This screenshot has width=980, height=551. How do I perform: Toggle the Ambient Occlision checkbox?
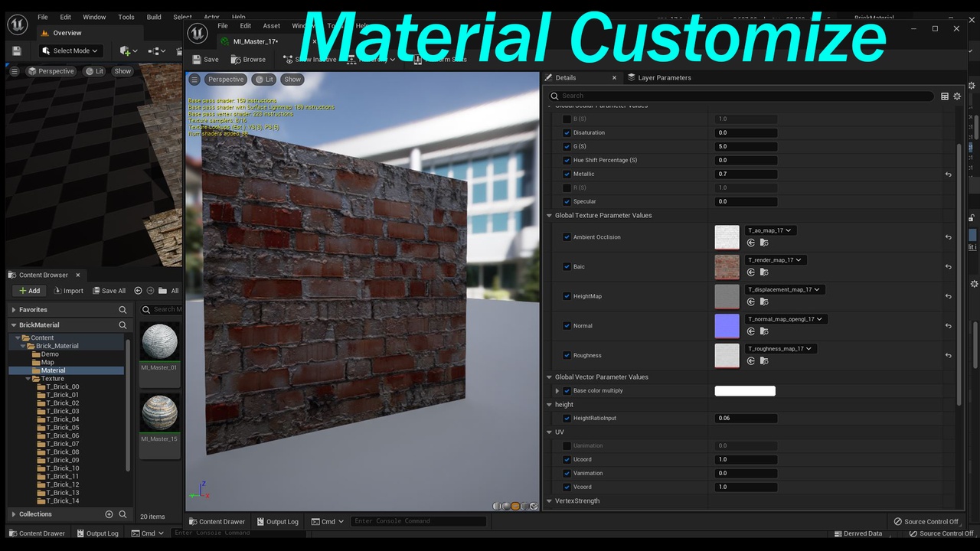pyautogui.click(x=567, y=237)
